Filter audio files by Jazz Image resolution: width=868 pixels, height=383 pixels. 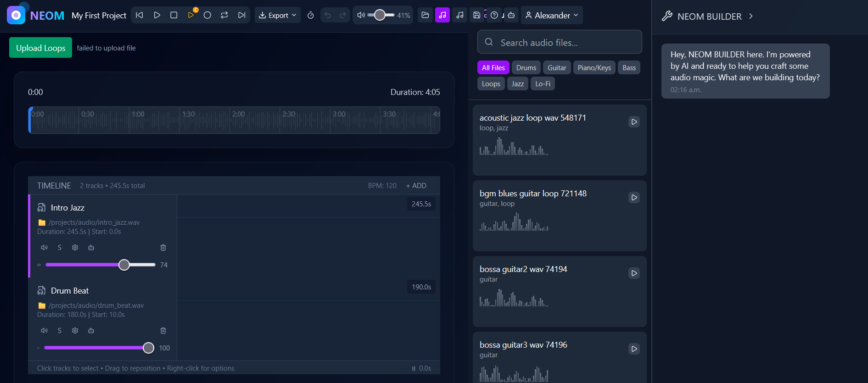pyautogui.click(x=518, y=84)
